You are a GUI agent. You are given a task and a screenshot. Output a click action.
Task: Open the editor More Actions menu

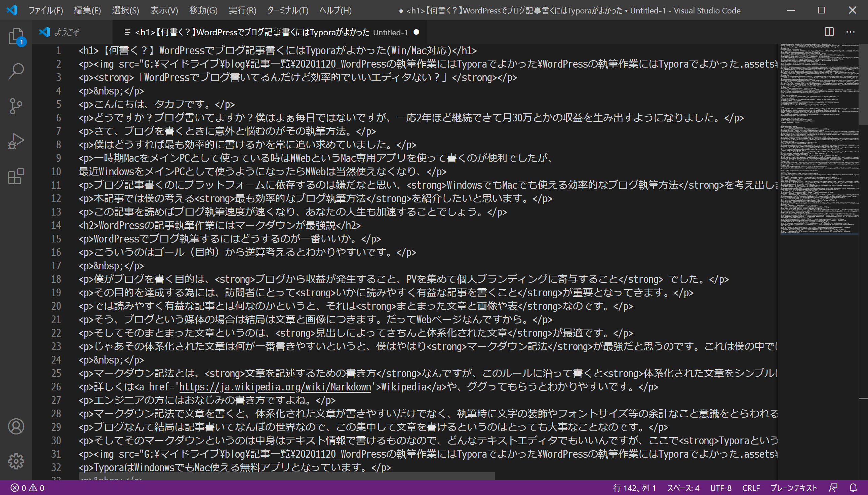(850, 32)
